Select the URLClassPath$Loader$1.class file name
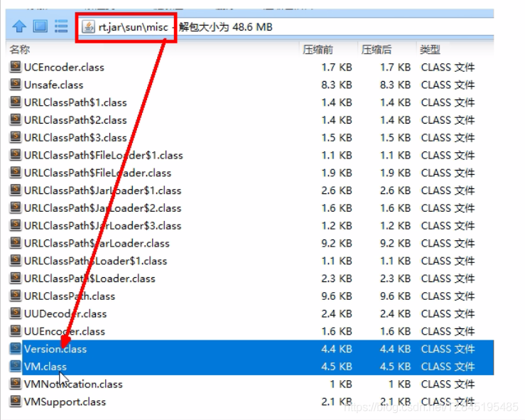The image size is (525, 420). click(95, 261)
